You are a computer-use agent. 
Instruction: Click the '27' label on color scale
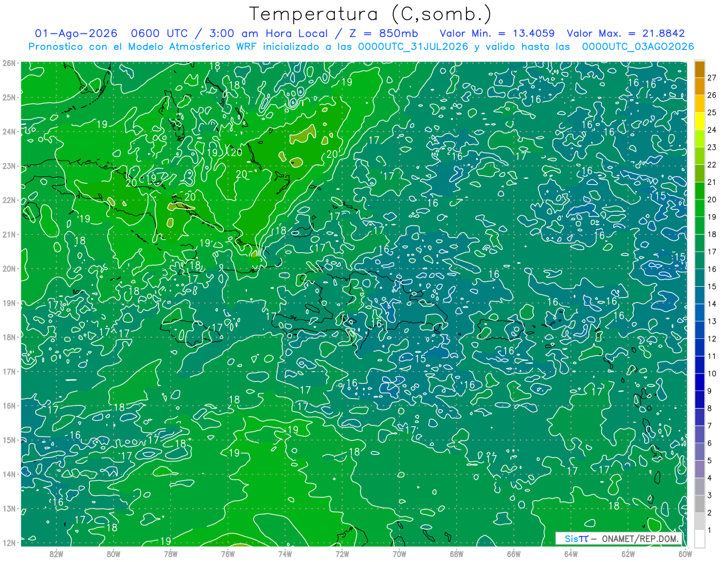click(x=712, y=78)
